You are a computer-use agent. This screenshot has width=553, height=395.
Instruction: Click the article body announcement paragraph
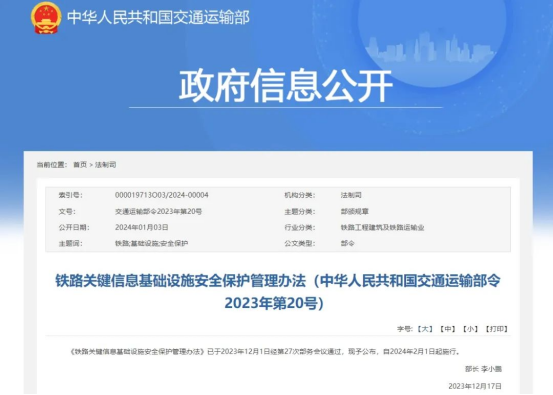(x=266, y=352)
